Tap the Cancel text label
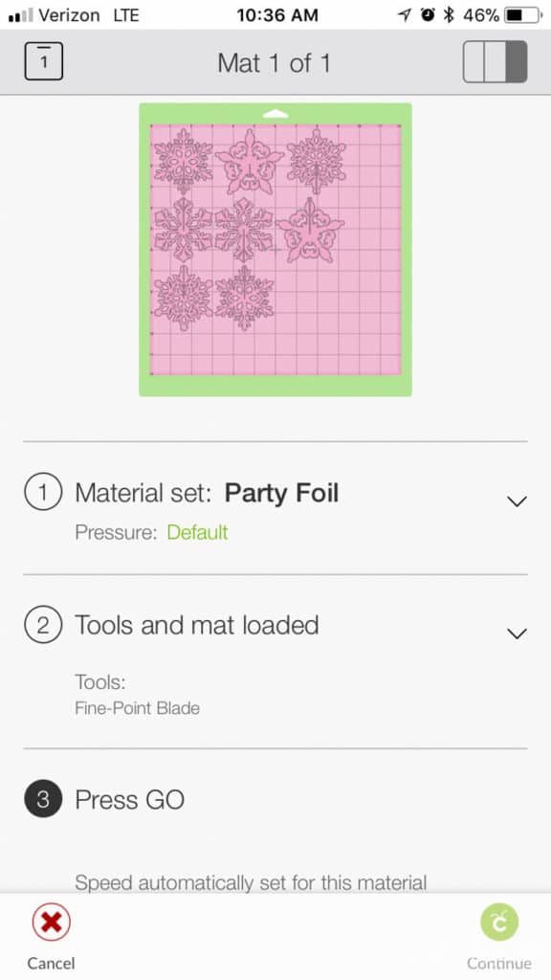Viewport: 551px width, 980px height. (x=52, y=963)
